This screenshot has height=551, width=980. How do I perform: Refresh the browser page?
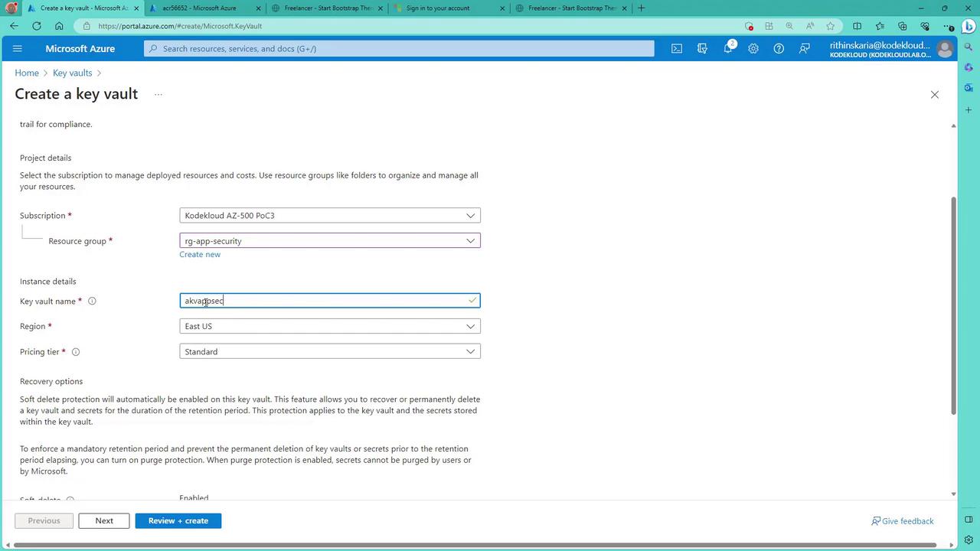click(x=37, y=26)
